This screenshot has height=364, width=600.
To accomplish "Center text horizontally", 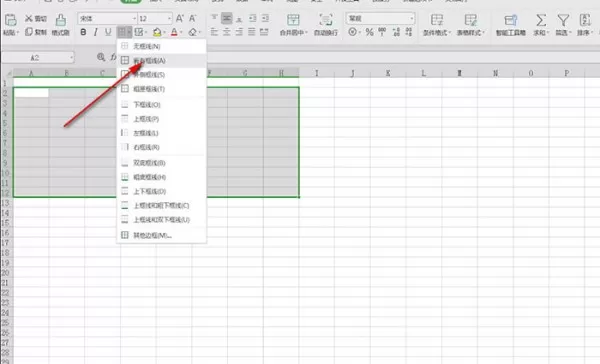I will pyautogui.click(x=227, y=32).
